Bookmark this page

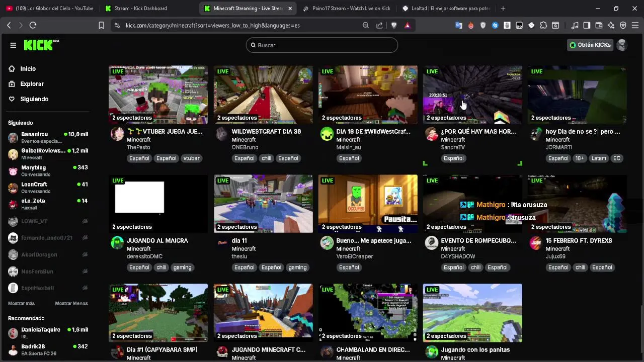101,25
